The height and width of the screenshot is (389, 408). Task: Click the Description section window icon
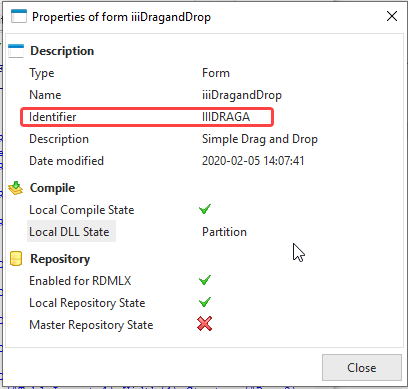tap(16, 51)
